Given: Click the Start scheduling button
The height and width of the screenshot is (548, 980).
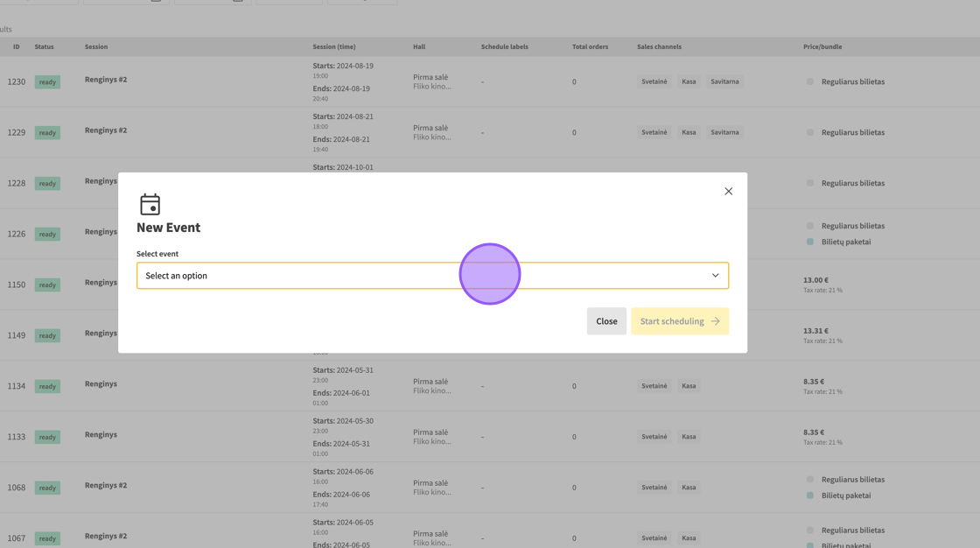Looking at the screenshot, I should click(679, 321).
